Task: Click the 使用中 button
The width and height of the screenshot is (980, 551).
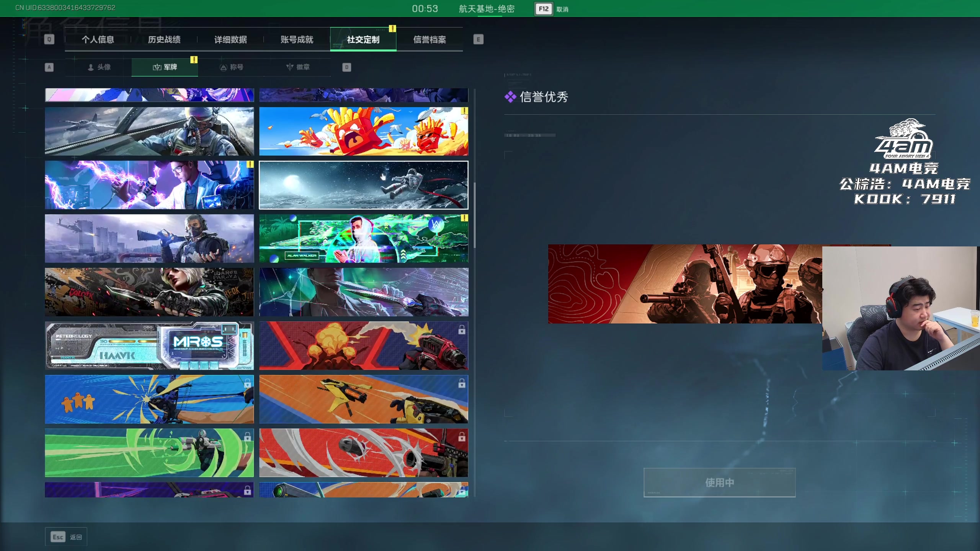Action: (719, 483)
